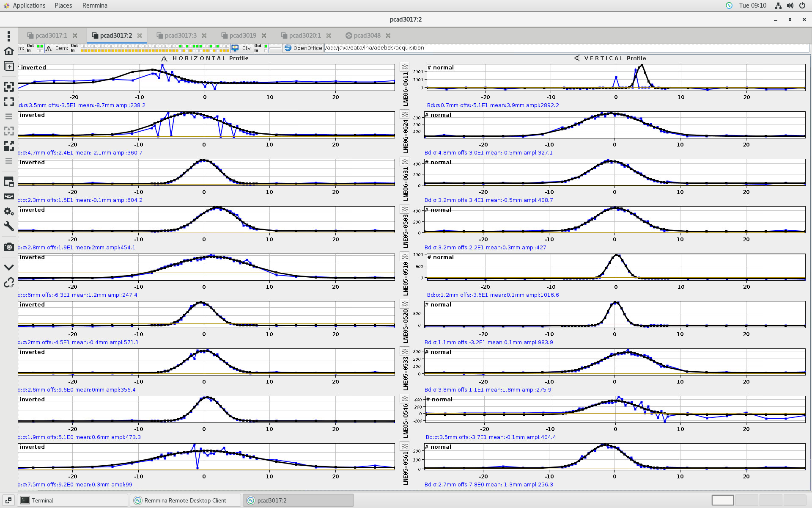
Task: Toggle first Sem Out checkbox
Action: pos(82,46)
